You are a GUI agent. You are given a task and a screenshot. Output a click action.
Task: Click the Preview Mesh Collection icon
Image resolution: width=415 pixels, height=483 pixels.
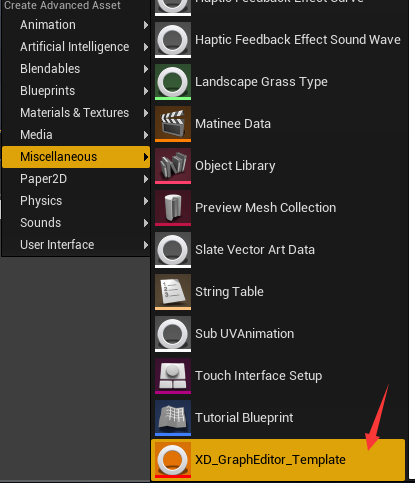tap(173, 208)
